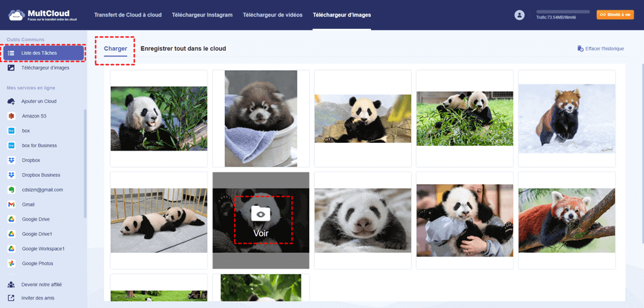
Task: Select the box service icon
Action: tap(11, 131)
